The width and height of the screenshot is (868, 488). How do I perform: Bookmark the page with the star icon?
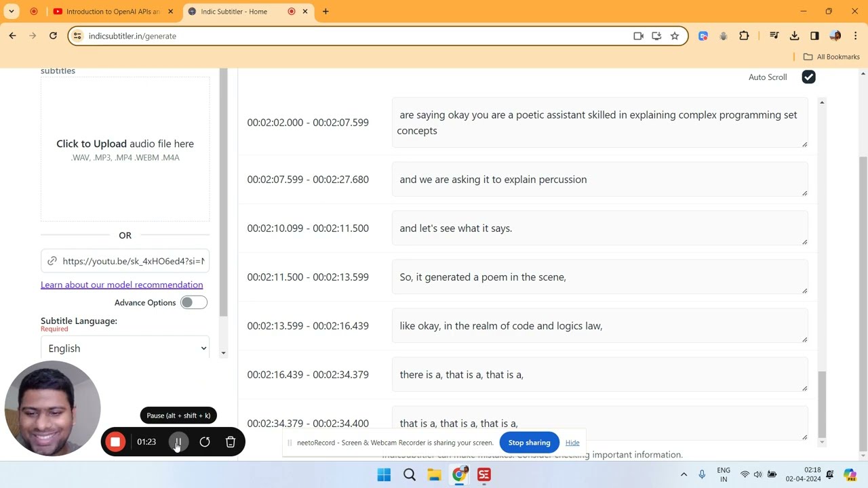675,36
